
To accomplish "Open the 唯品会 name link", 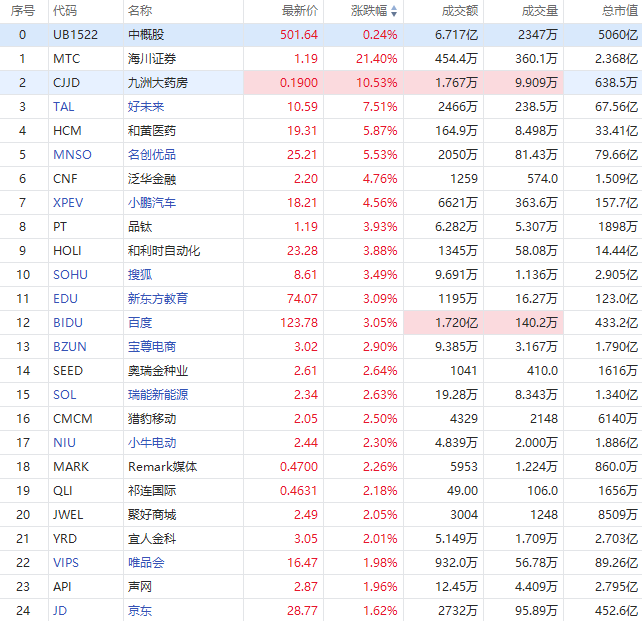I will point(146,563).
